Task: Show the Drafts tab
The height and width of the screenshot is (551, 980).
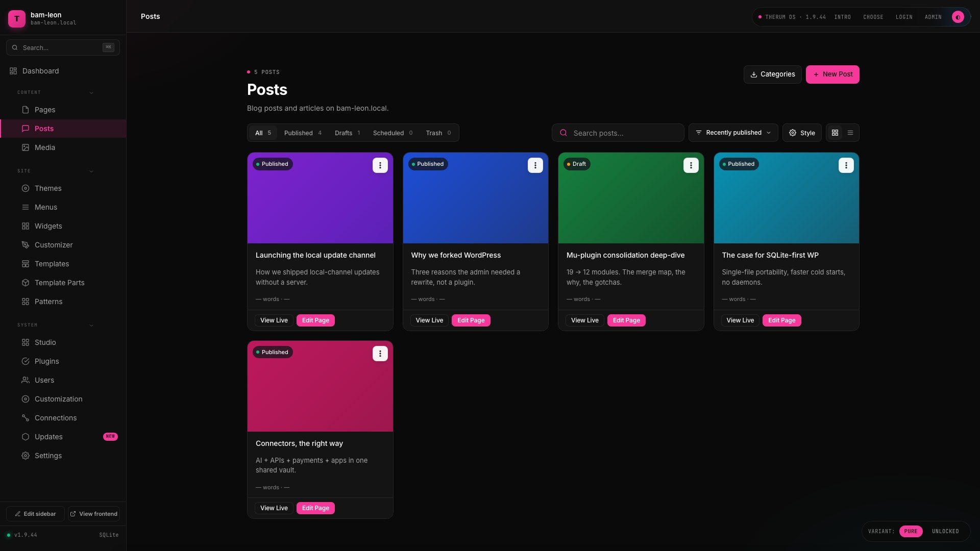Action: 347,133
